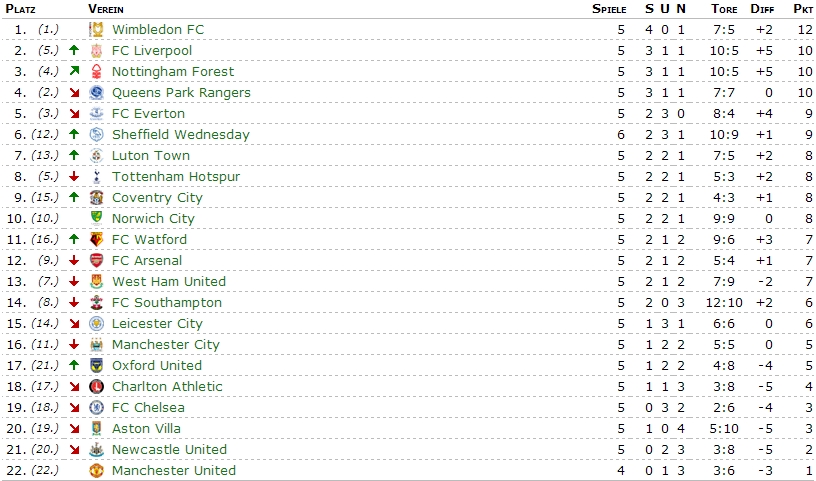Click the Manchester United club crest
Screen dimensions: 816x481
tap(96, 470)
